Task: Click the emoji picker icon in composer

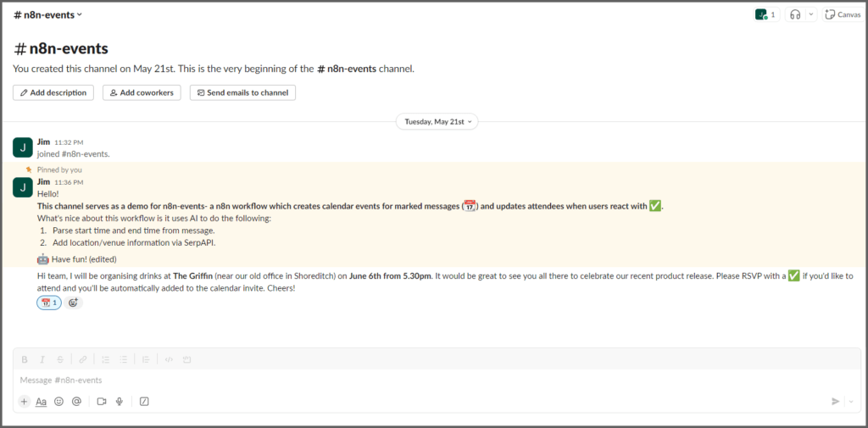Action: coord(58,402)
